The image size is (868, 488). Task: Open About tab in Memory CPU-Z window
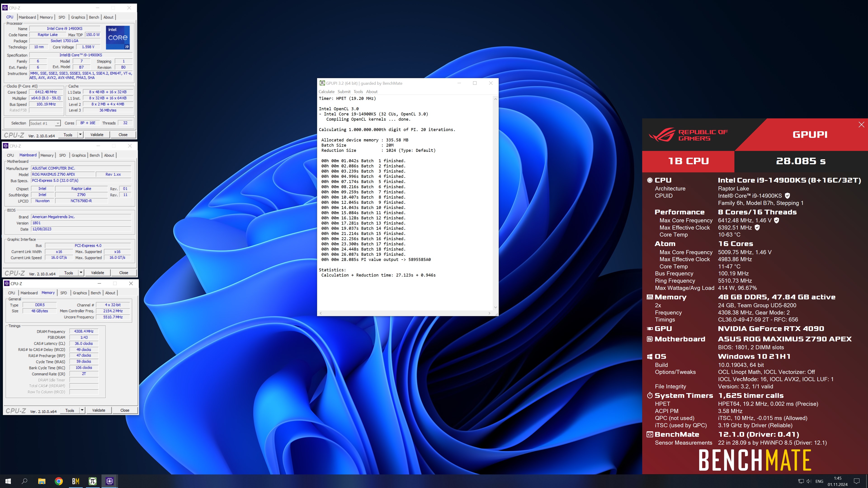110,293
